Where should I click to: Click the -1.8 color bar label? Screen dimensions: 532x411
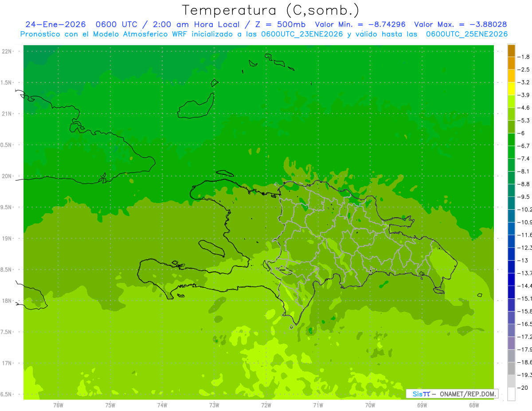tap(524, 57)
